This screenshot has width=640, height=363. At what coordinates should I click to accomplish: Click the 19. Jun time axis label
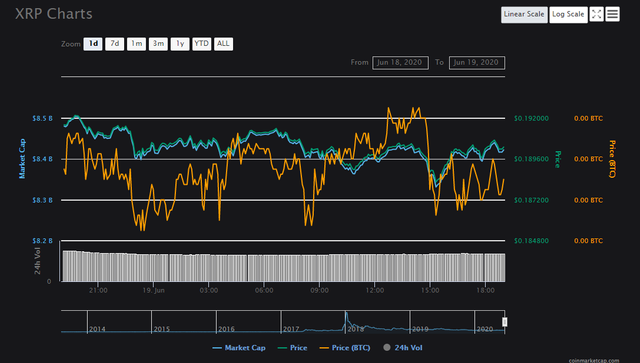coord(153,290)
